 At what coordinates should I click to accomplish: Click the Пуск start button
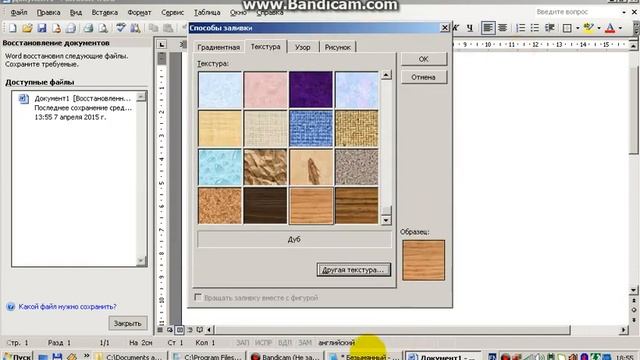18,356
